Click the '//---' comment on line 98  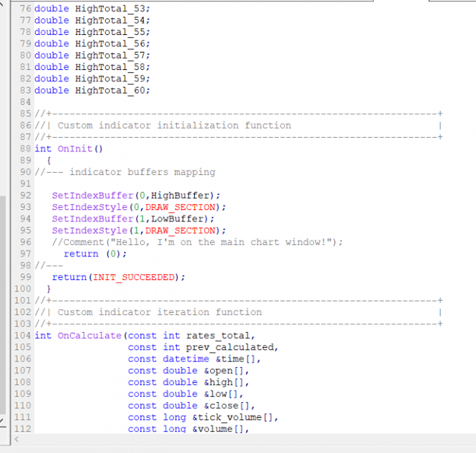(49, 266)
